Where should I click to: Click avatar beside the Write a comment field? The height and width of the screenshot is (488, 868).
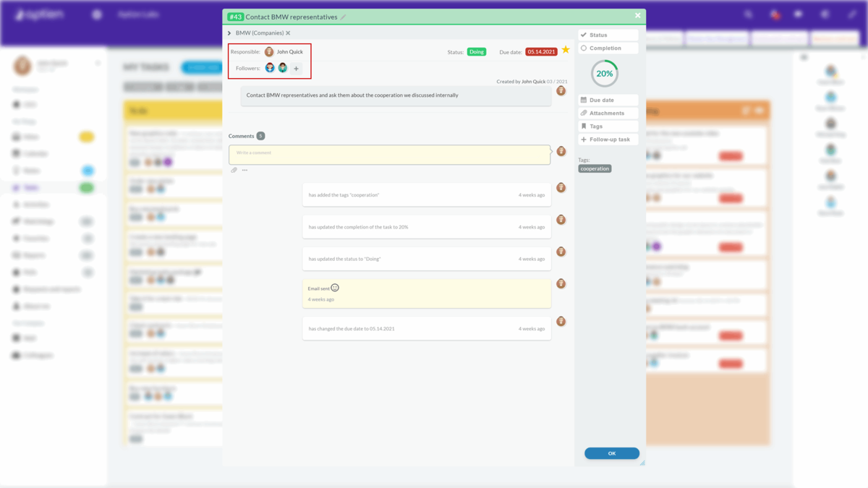click(x=561, y=150)
